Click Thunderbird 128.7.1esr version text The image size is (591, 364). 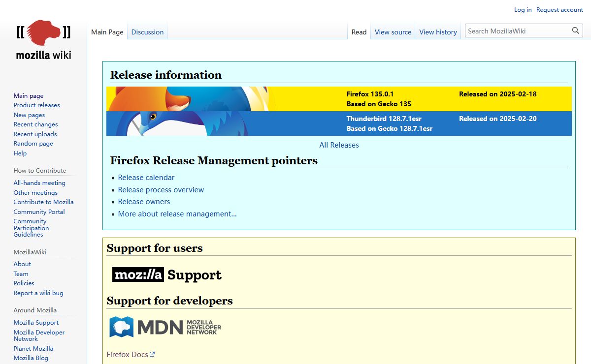(384, 119)
